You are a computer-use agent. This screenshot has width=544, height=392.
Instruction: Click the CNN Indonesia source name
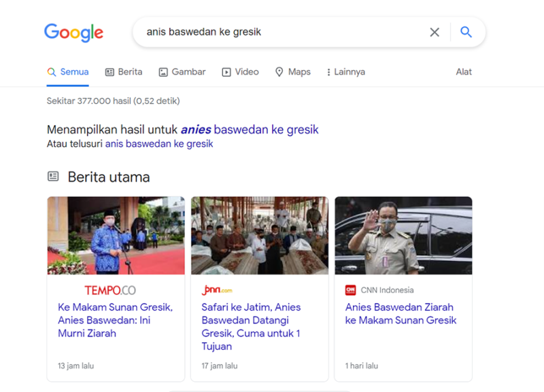coord(387,290)
